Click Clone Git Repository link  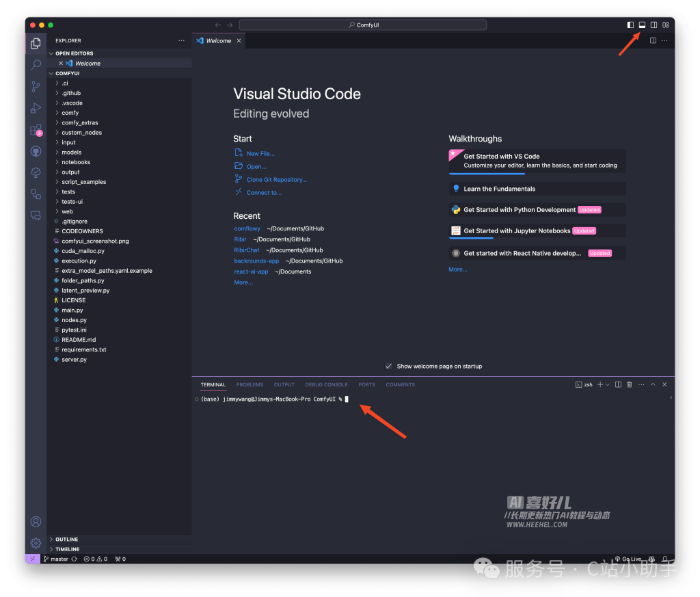[277, 179]
